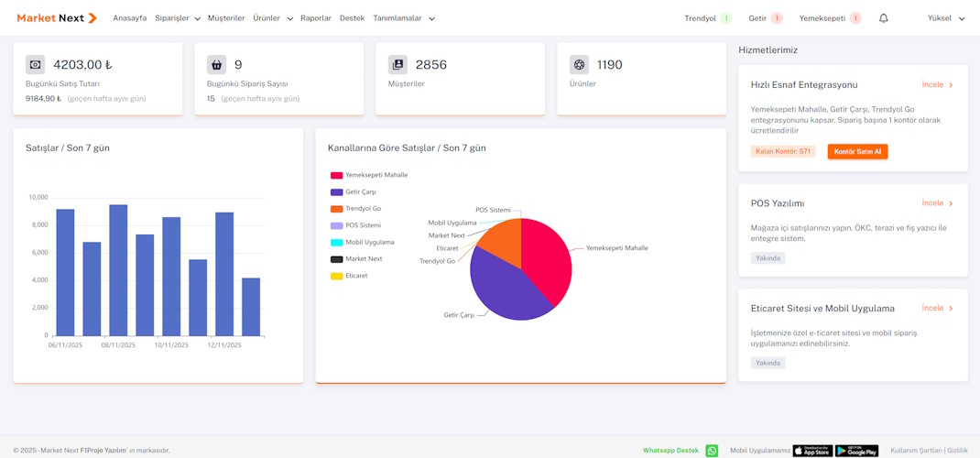This screenshot has width=980, height=458.
Task: Open the Yüksel user account dropdown
Action: pos(945,18)
